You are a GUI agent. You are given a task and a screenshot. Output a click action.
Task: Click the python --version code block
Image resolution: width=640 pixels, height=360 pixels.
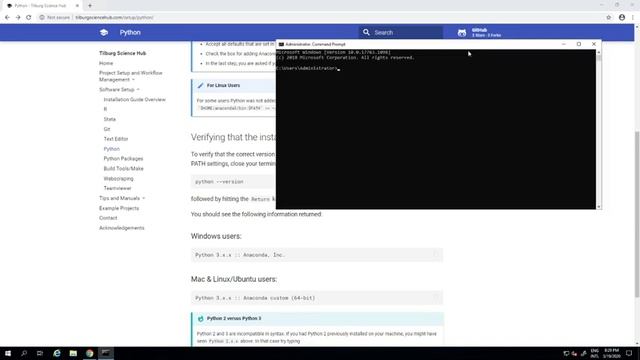(x=233, y=182)
